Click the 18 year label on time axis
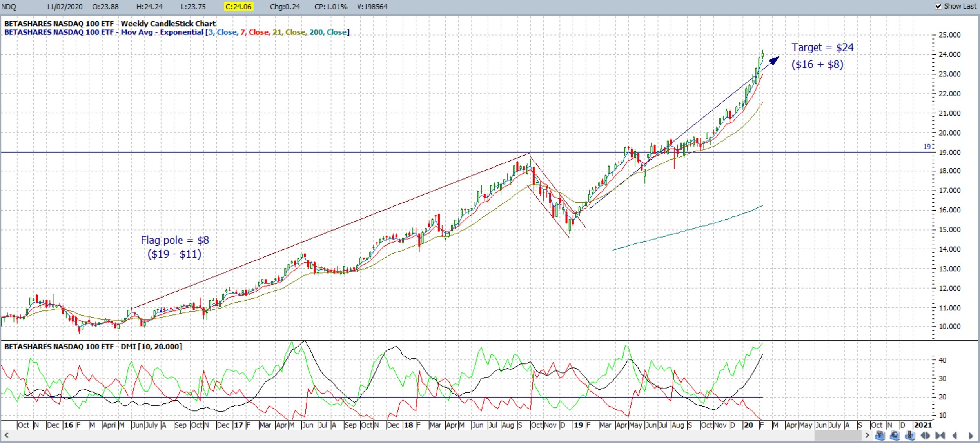The height and width of the screenshot is (443, 980). tap(408, 425)
